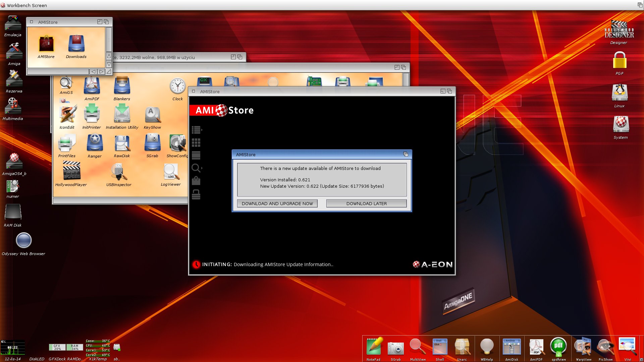Launch PicShow from the dock
Screen dimensions: 644x362
pos(605,350)
